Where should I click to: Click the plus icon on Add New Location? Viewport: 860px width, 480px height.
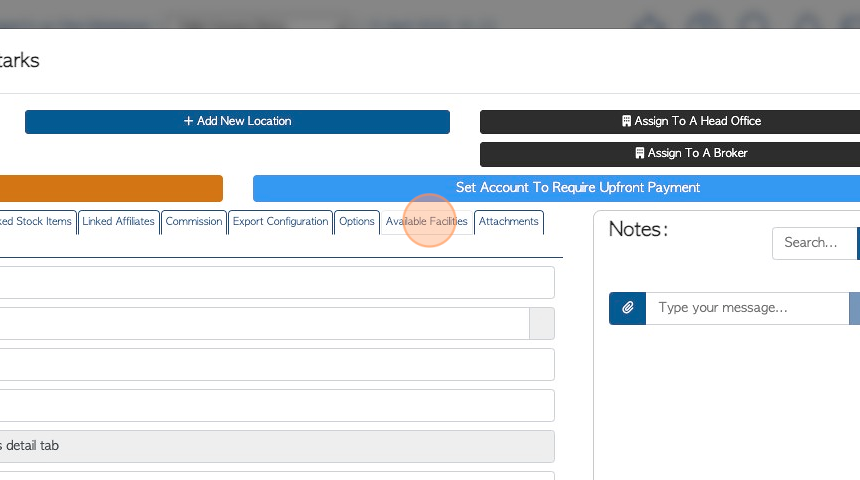pyautogui.click(x=188, y=121)
